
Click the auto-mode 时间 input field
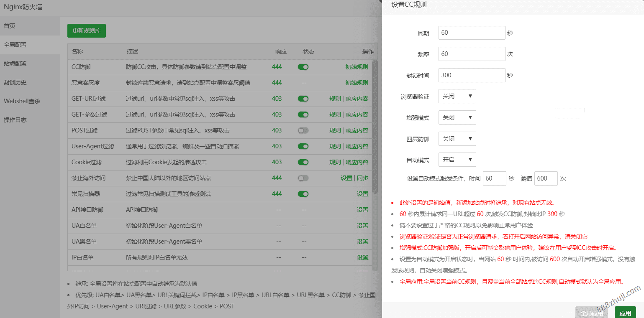coord(495,178)
